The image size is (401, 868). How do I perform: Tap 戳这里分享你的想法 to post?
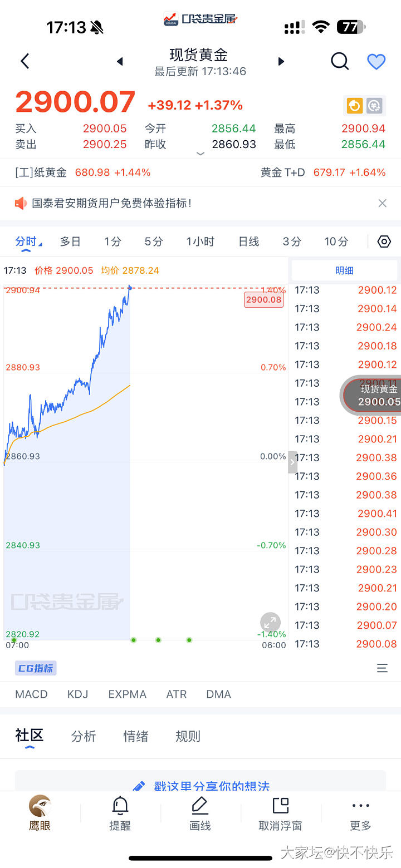(x=200, y=786)
